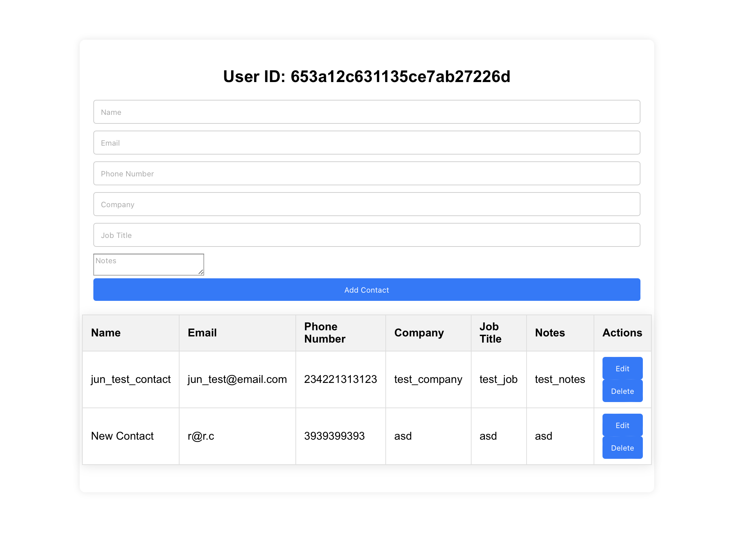Select the Phone Number input field

tap(367, 173)
